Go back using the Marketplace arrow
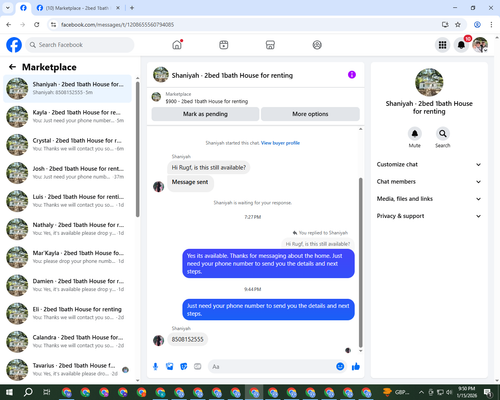The height and width of the screenshot is (400, 500). [12, 67]
